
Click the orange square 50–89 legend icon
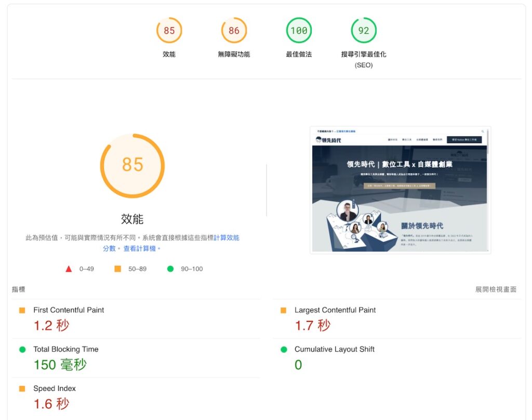pos(118,269)
